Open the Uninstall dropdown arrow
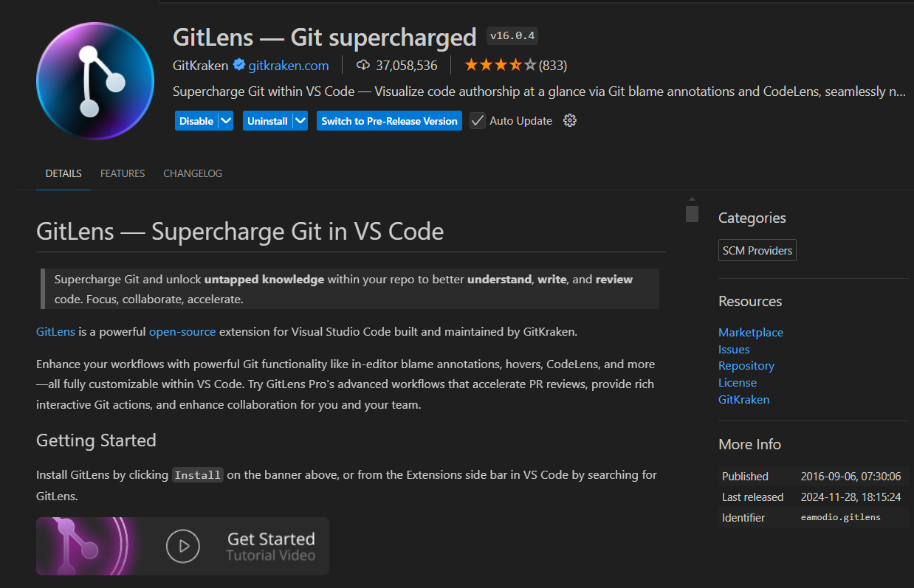The height and width of the screenshot is (588, 914). tap(300, 121)
